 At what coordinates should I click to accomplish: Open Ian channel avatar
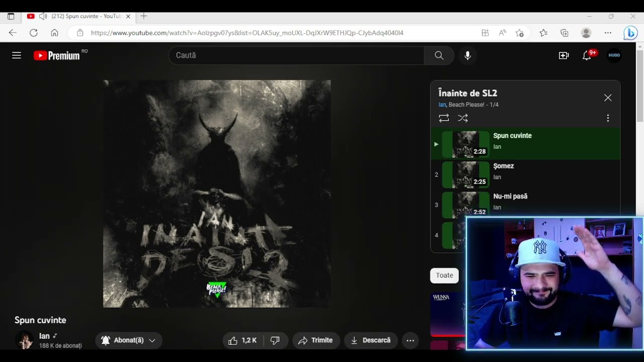coord(24,340)
